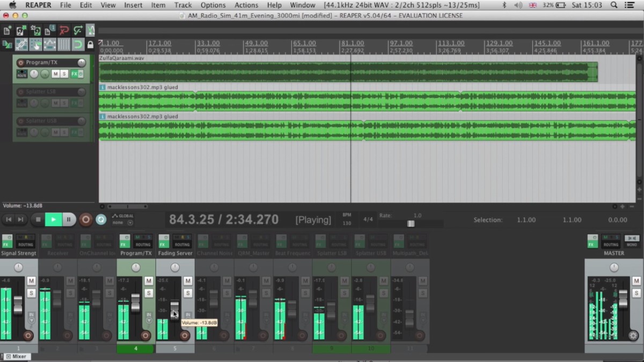Viewport: 644px width, 362px height.
Task: Toggle the metronome toolbar icon
Action: pos(90,31)
